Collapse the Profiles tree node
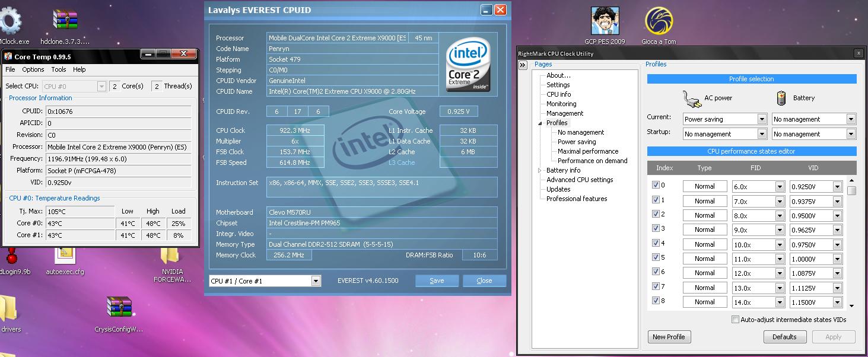 [x=540, y=123]
